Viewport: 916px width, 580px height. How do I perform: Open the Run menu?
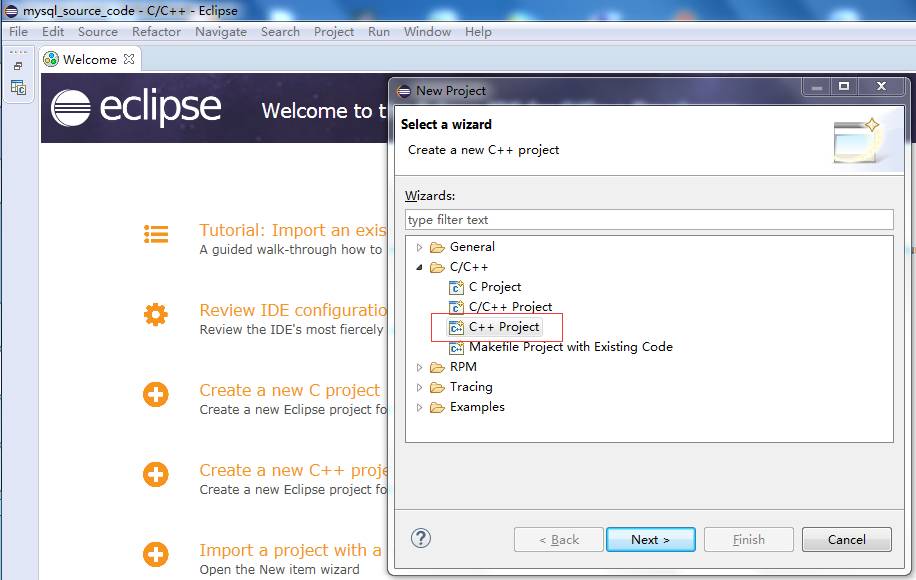coord(379,32)
